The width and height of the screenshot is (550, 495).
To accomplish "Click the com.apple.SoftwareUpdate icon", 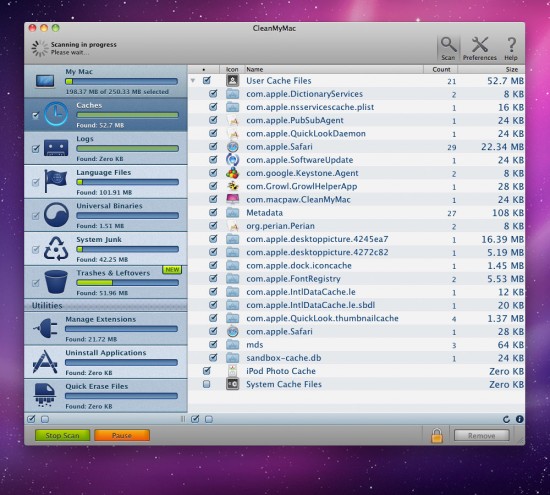I will pos(232,160).
